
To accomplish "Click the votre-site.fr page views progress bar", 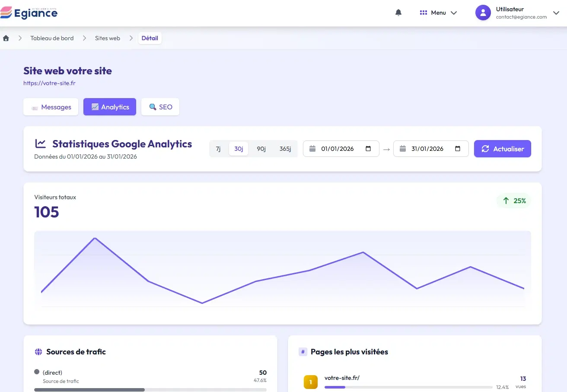I will [408, 387].
